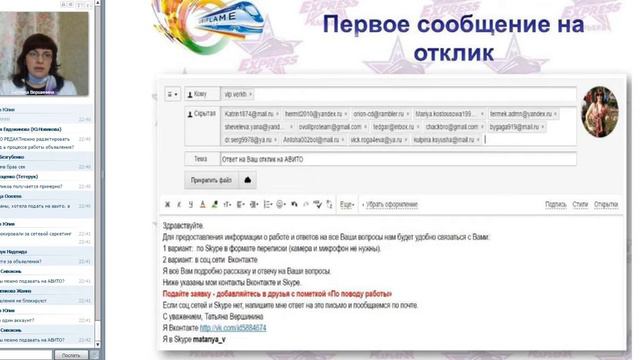The height and width of the screenshot is (360, 640).
Task: Click the chat message about не блокируют
Action: tap(24, 300)
